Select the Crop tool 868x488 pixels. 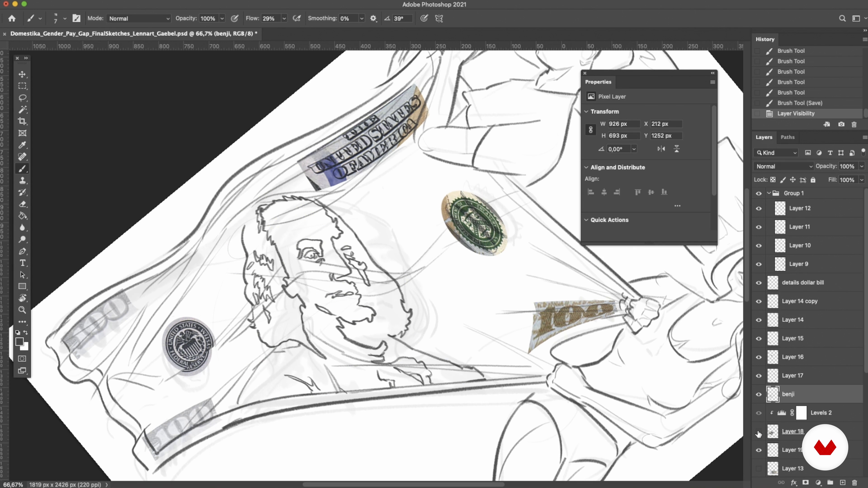pyautogui.click(x=22, y=121)
